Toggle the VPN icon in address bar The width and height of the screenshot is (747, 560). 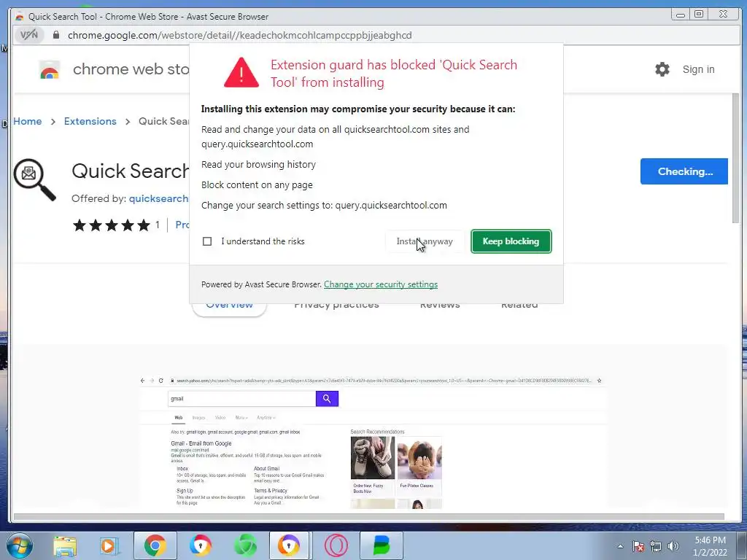[x=29, y=35]
